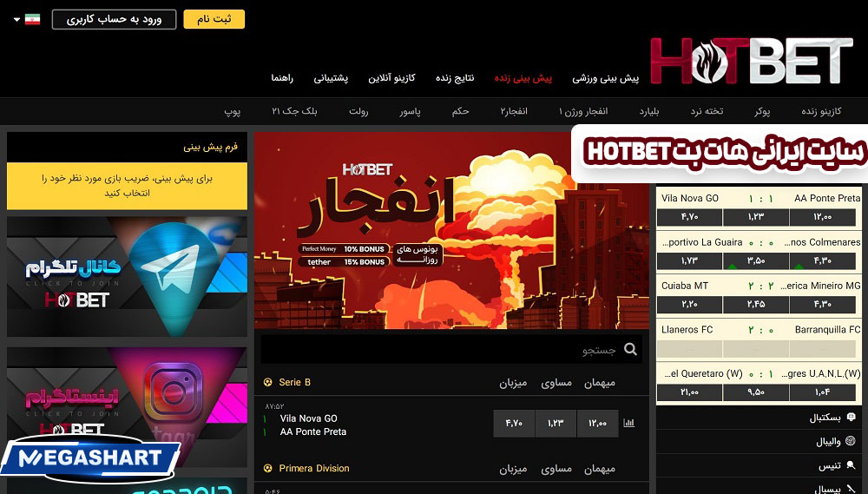Open the پشتیبانی menu item

click(331, 78)
